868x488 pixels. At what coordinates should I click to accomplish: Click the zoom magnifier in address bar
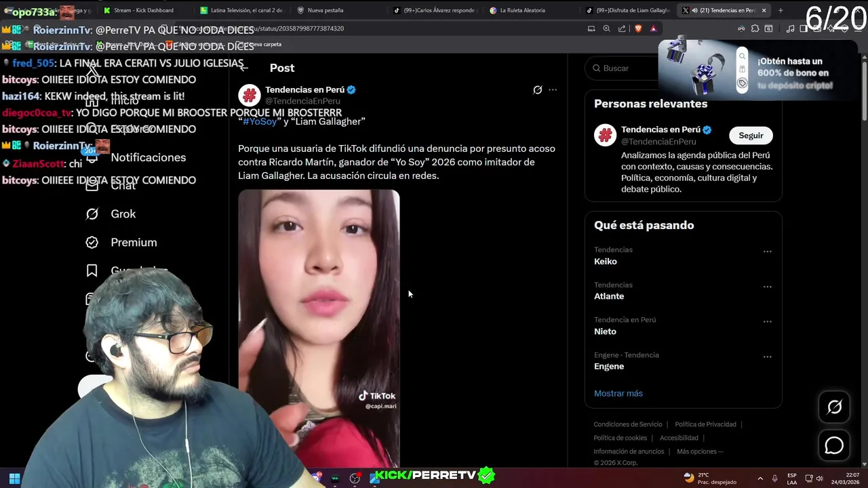[606, 28]
